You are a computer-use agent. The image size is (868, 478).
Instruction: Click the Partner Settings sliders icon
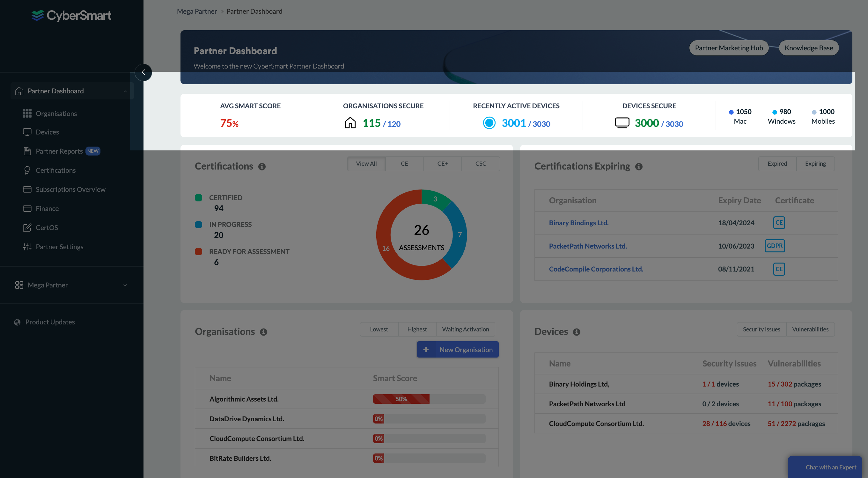click(27, 247)
